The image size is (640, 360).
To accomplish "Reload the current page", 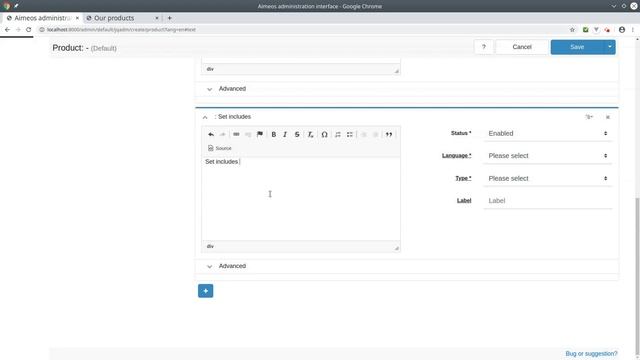I will [x=29, y=29].
